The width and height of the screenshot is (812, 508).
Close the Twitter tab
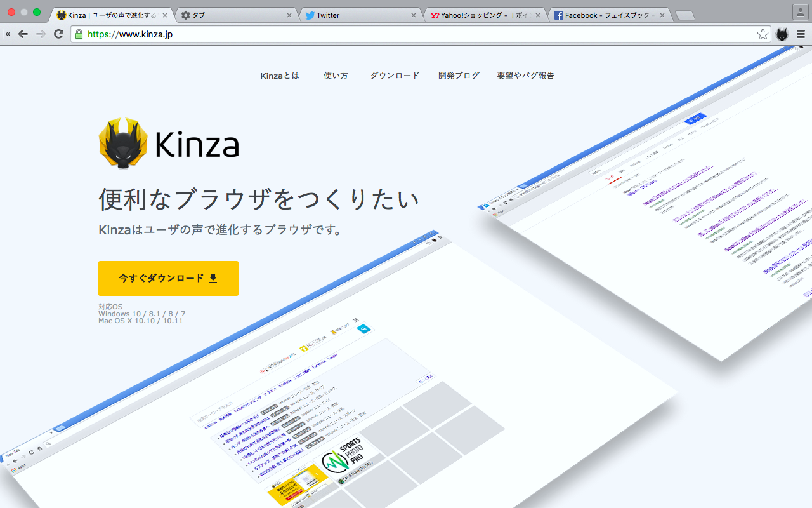(414, 15)
